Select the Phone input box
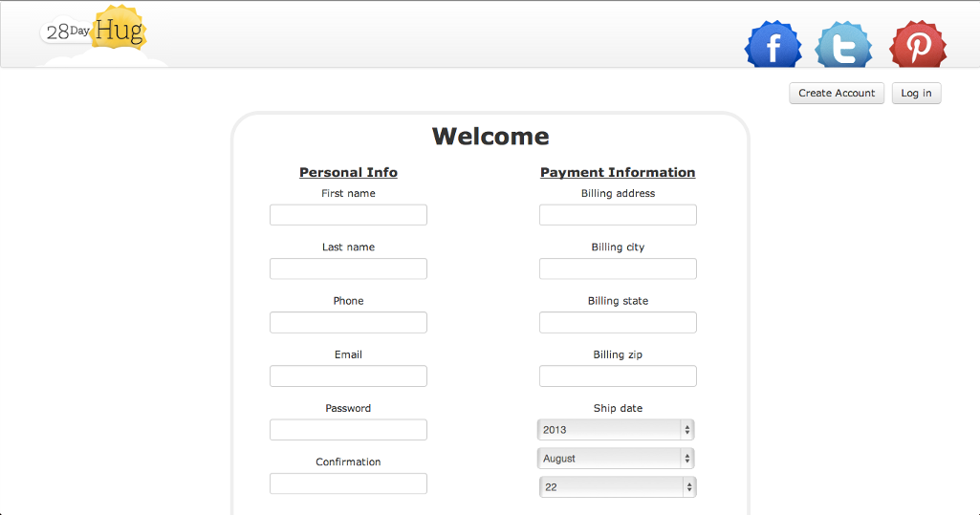 (x=348, y=322)
